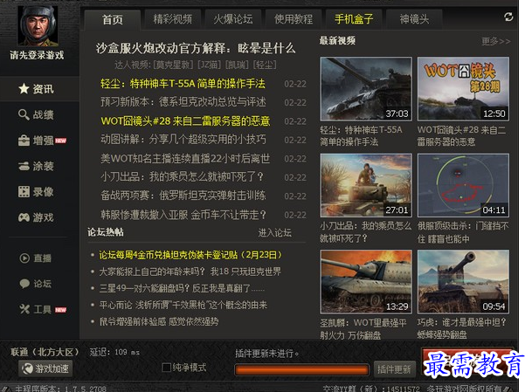
Task: Open news 小刀出品:我的乘员怎么就被吓死了
Action: tap(183, 176)
